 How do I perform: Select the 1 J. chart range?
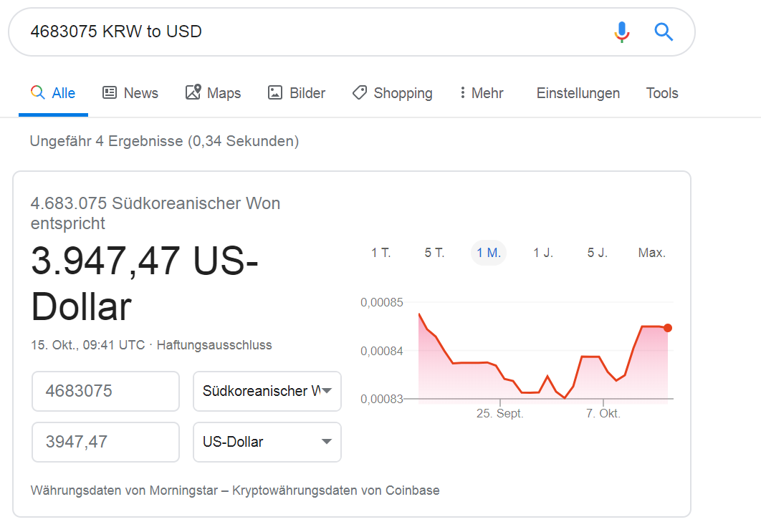[543, 253]
